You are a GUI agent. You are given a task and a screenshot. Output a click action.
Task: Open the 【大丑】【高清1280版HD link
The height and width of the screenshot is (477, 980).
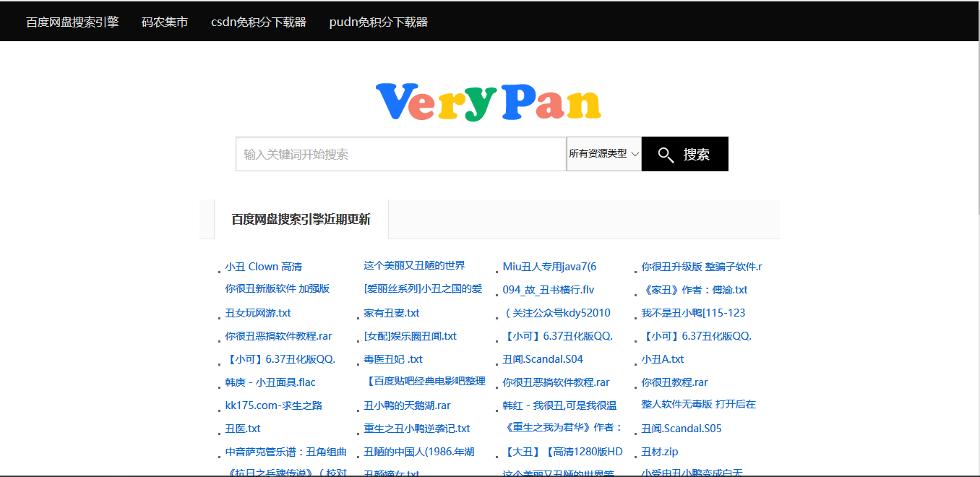point(563,452)
